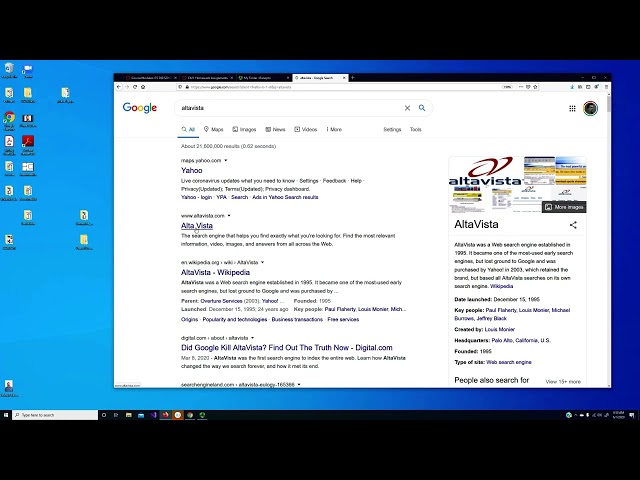Open the Palo Alto headquarters link
Image resolution: width=640 pixels, height=480 pixels.
pos(521,340)
